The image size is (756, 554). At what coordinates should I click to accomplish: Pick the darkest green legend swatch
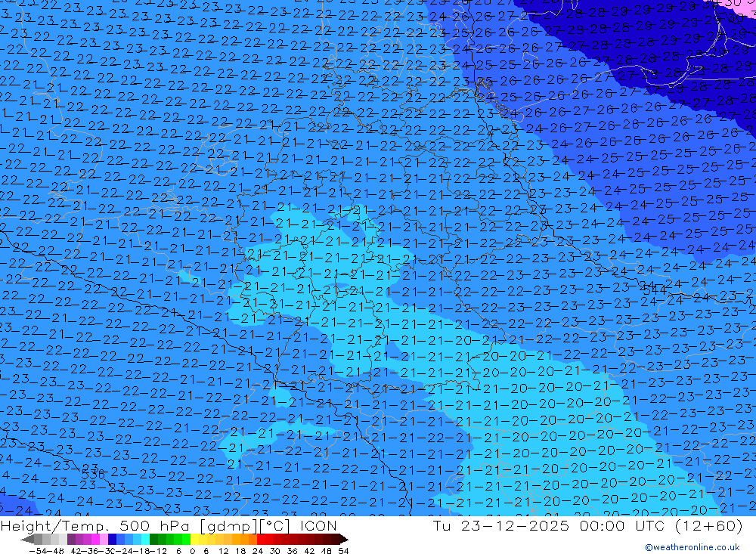point(153,539)
